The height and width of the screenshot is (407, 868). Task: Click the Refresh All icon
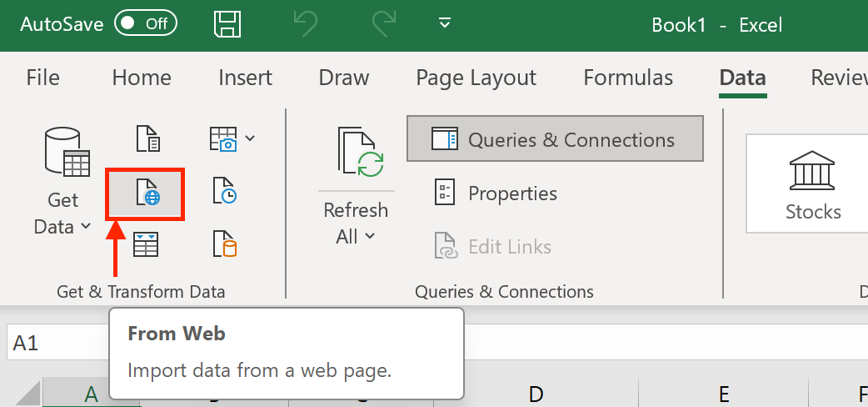[x=360, y=153]
